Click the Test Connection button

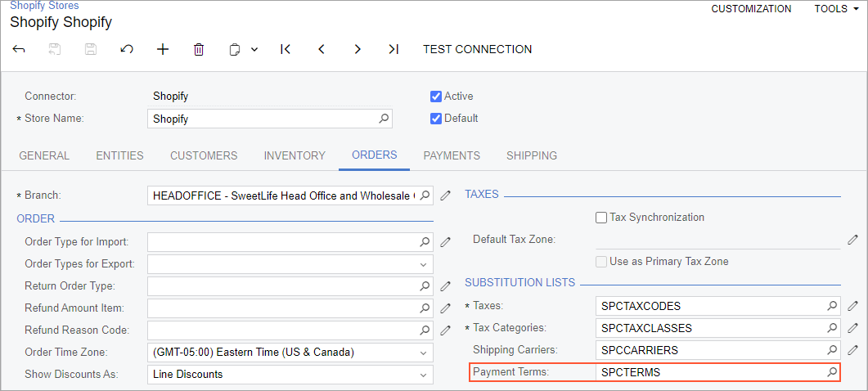[477, 49]
